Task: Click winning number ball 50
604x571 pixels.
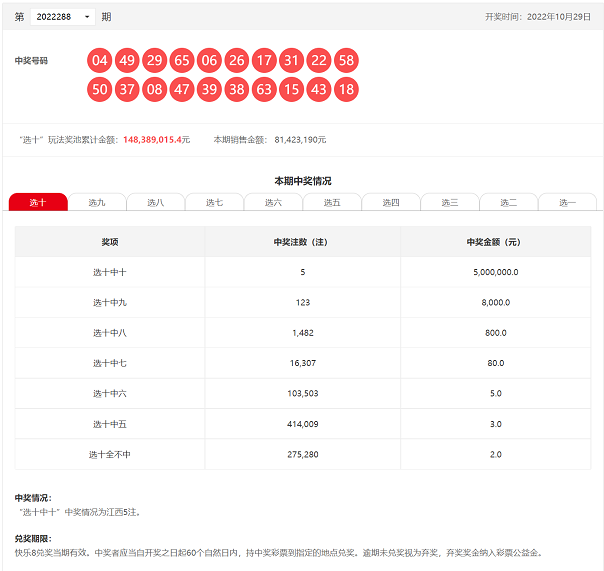Action: click(x=99, y=89)
